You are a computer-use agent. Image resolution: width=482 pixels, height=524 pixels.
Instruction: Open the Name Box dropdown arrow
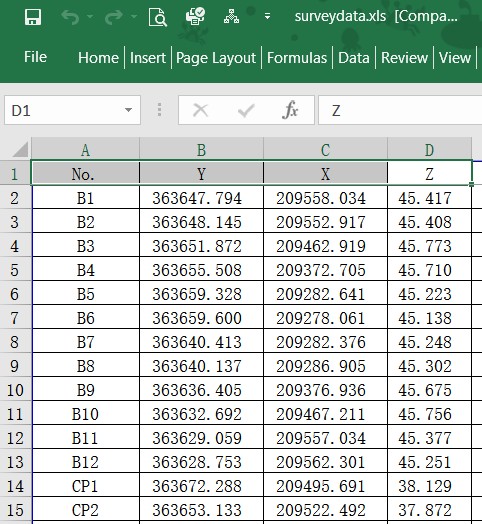(128, 110)
